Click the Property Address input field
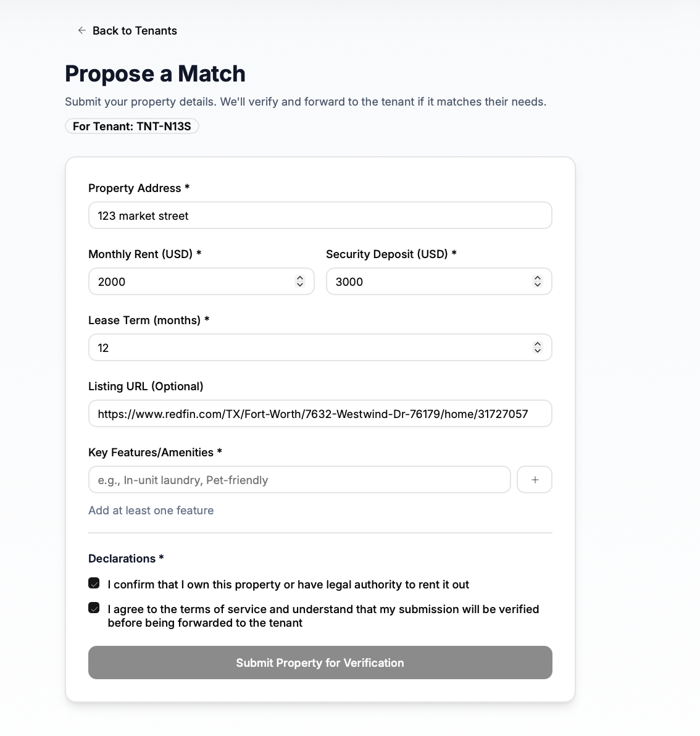Image resolution: width=700 pixels, height=736 pixels. tap(320, 215)
